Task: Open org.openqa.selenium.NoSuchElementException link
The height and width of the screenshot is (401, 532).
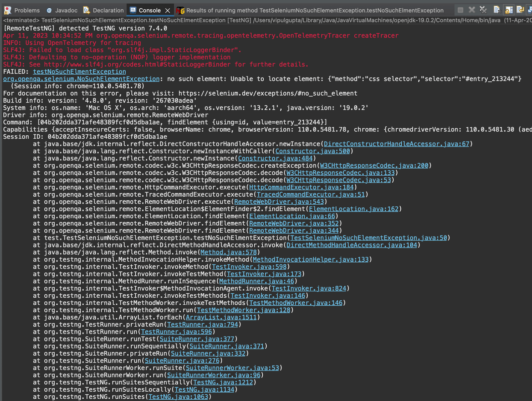Action: click(81, 79)
